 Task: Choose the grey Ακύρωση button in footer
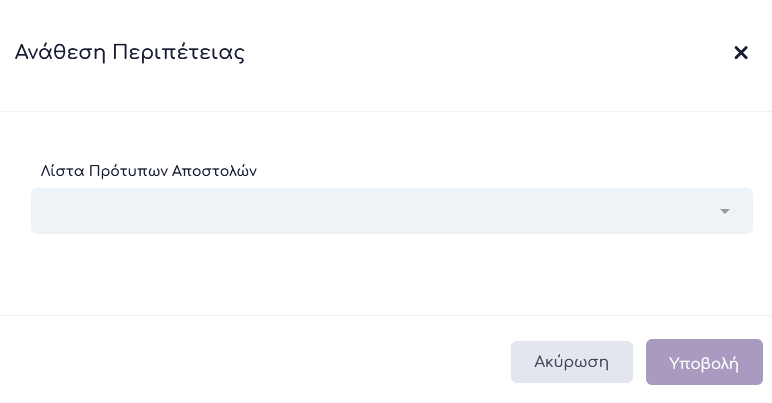click(571, 362)
